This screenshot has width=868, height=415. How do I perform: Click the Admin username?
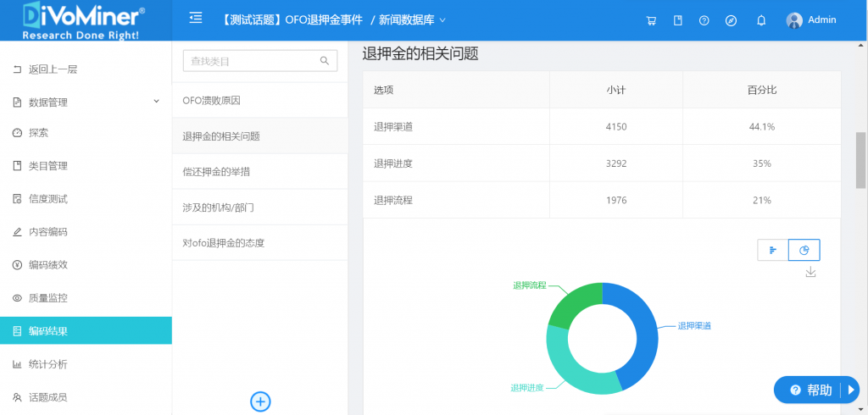click(822, 20)
